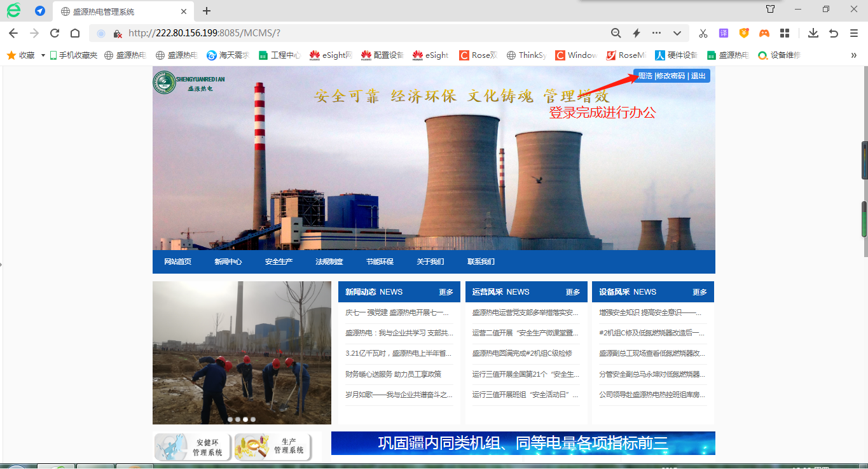This screenshot has width=868, height=469.
Task: Open the purple translate extension icon
Action: 724,33
